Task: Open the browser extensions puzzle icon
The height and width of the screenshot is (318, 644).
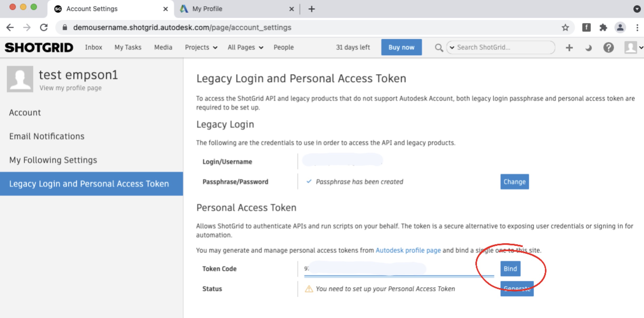Action: 603,27
